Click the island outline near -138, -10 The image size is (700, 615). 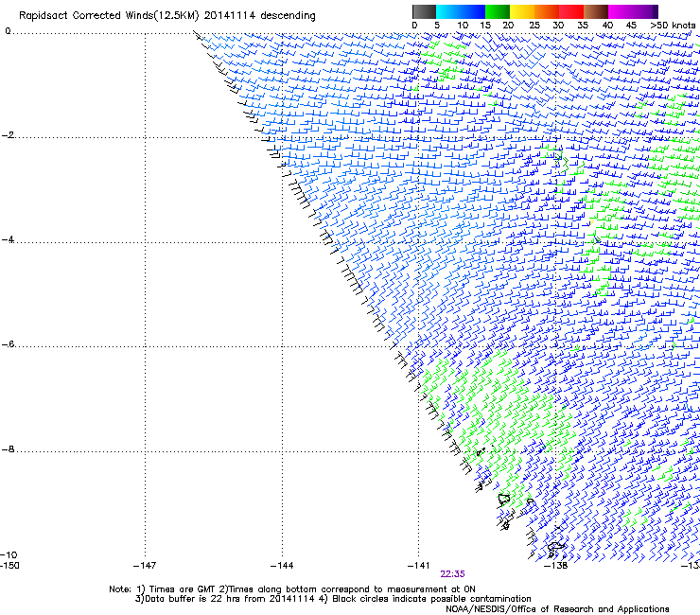coord(556,547)
